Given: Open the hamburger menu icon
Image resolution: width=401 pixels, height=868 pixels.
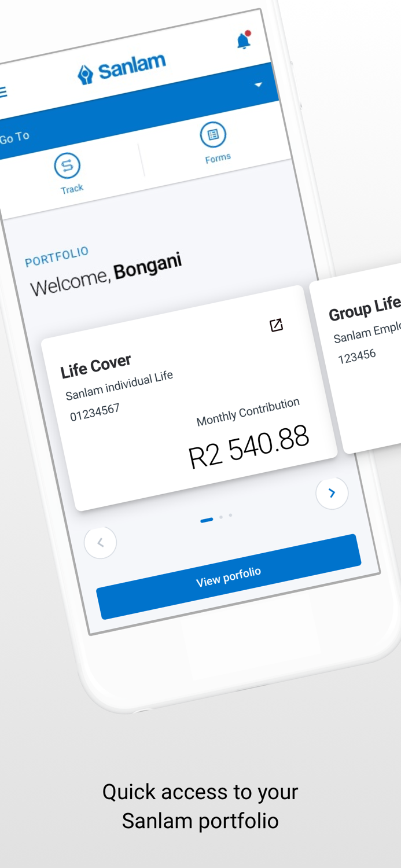Looking at the screenshot, I should pyautogui.click(x=3, y=91).
